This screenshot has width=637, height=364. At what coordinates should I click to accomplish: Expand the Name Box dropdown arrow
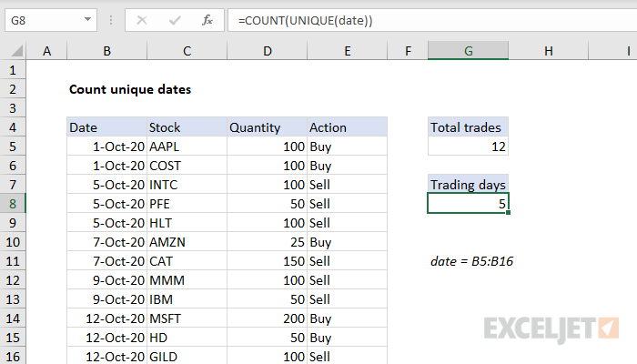87,19
